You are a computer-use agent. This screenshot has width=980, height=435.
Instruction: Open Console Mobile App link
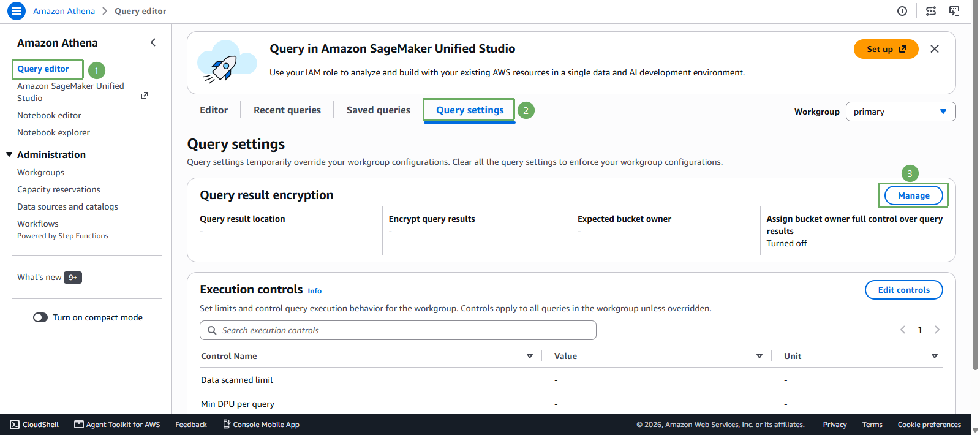[x=261, y=425]
